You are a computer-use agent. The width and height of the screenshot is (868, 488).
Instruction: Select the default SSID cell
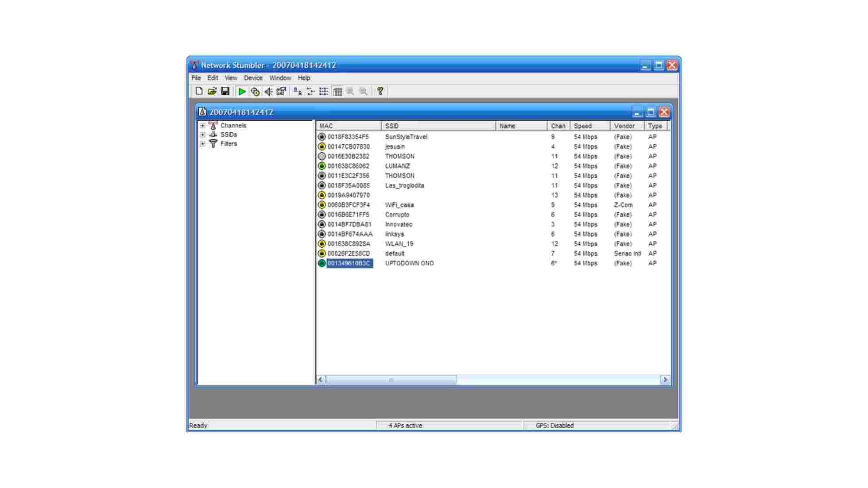pyautogui.click(x=395, y=254)
